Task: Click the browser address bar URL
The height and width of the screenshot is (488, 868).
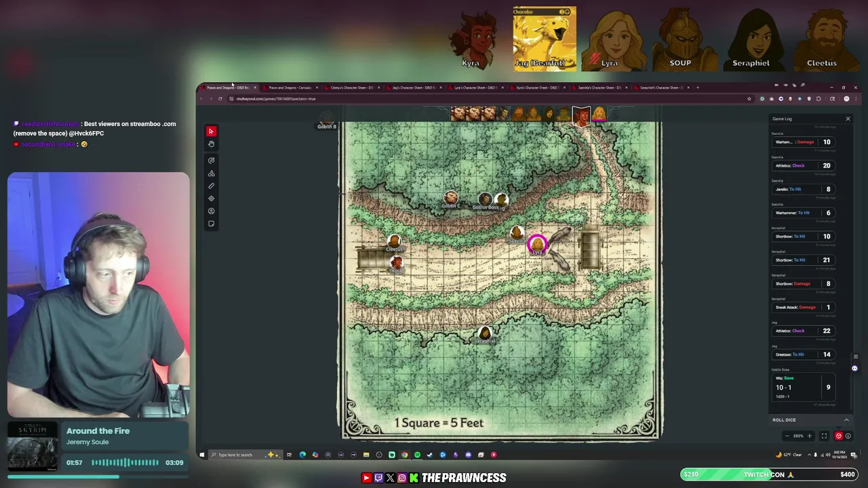Action: click(x=276, y=99)
